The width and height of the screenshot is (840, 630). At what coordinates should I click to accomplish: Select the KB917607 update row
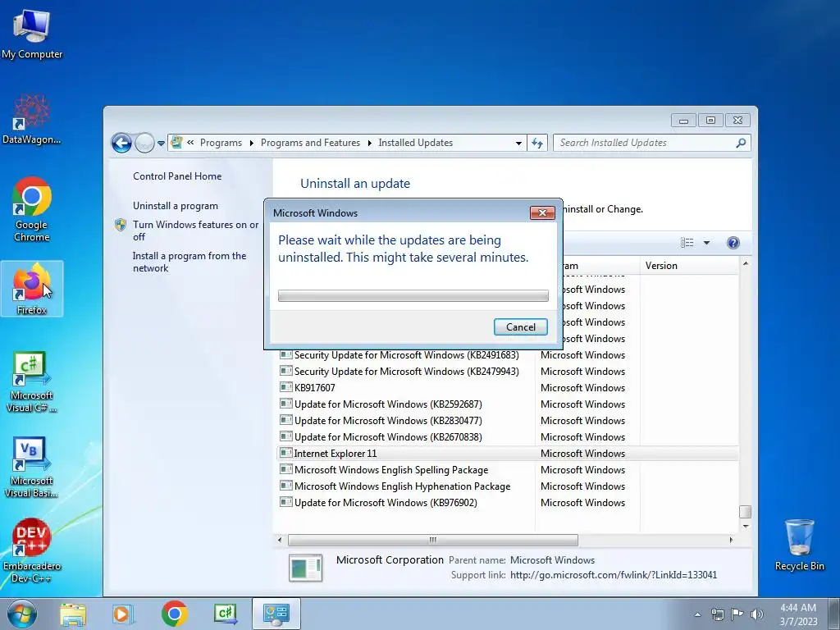(508, 388)
